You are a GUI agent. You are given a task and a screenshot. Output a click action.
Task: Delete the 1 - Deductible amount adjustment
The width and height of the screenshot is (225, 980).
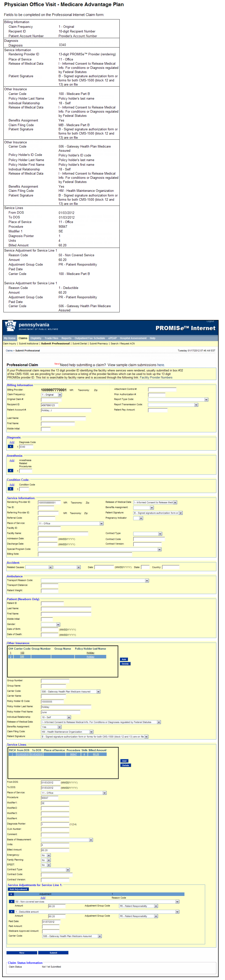tap(11, 912)
